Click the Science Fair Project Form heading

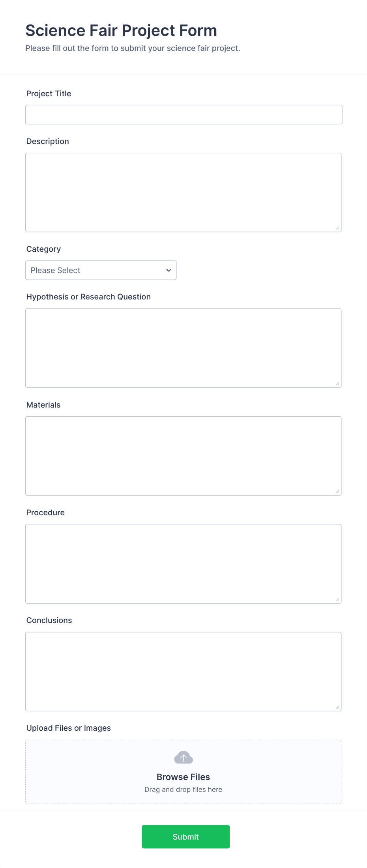pyautogui.click(x=121, y=30)
